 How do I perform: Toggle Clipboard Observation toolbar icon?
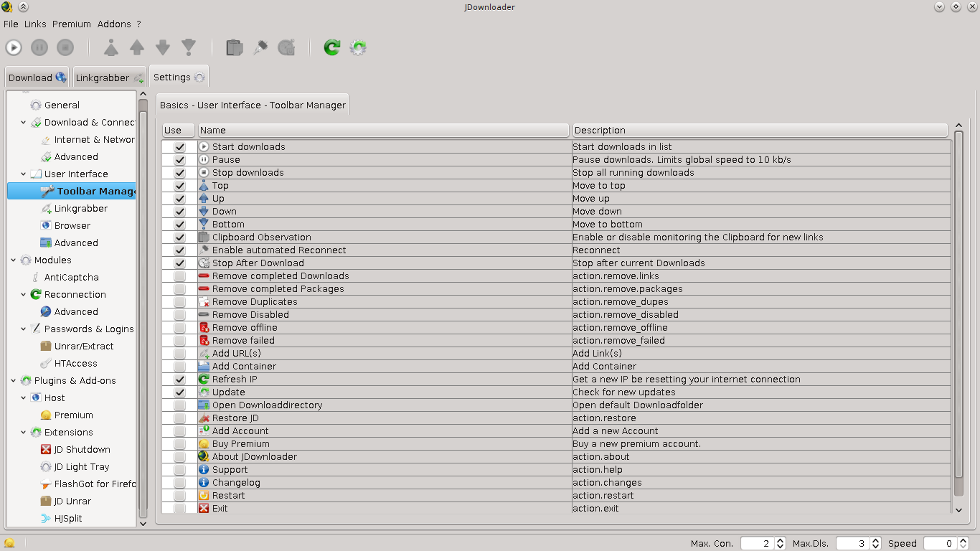pyautogui.click(x=235, y=47)
